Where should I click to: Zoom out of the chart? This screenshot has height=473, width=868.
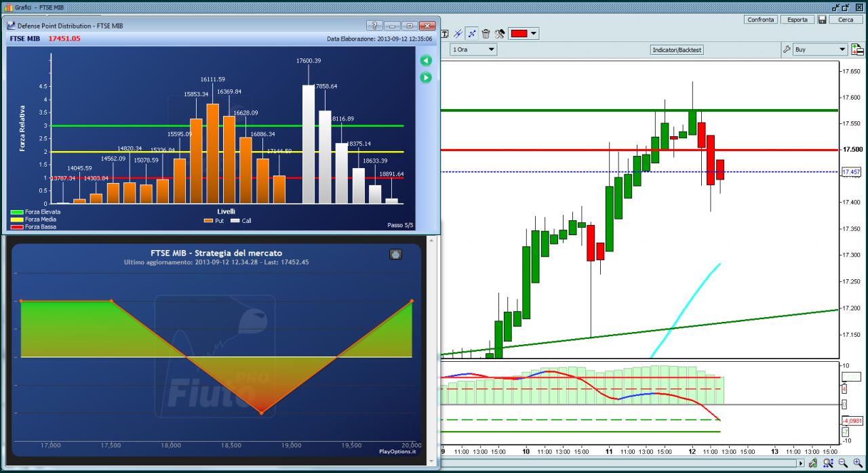843,463
